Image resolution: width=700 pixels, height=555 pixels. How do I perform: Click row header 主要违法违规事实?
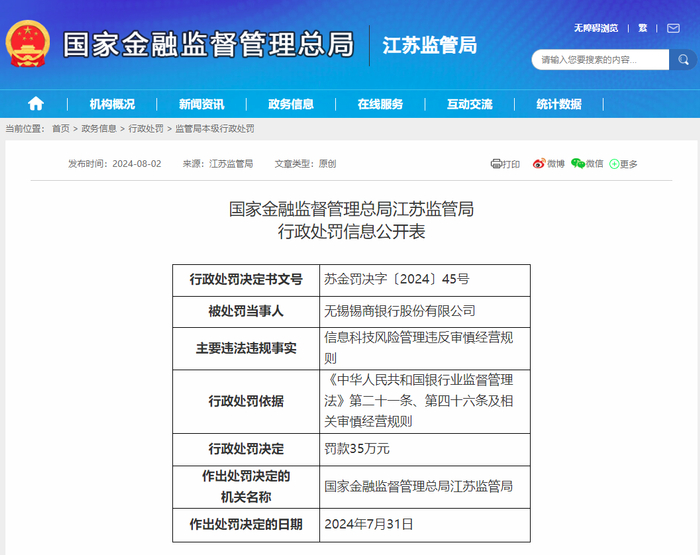tap(246, 348)
